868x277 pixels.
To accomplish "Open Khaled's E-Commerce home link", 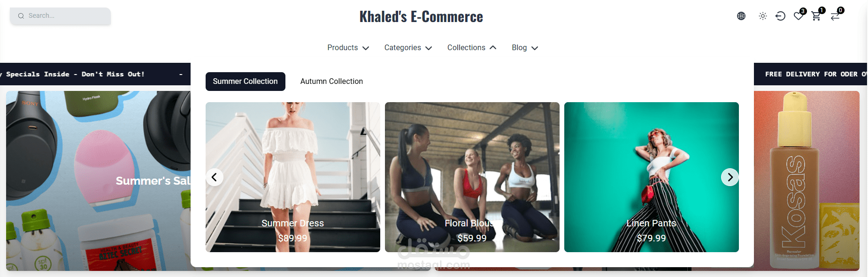I will tap(421, 17).
